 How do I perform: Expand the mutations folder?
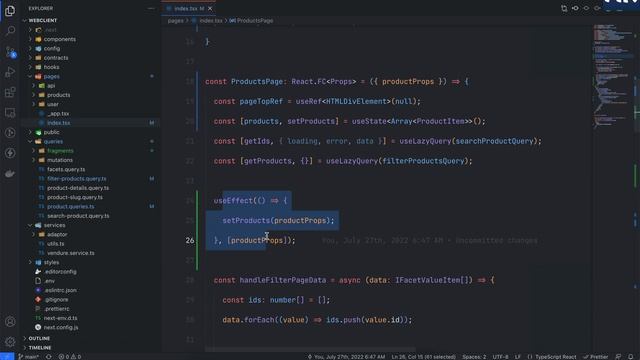point(60,160)
